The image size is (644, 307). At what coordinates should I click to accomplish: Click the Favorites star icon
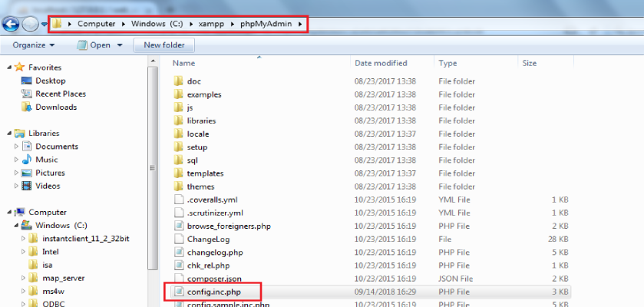(19, 68)
